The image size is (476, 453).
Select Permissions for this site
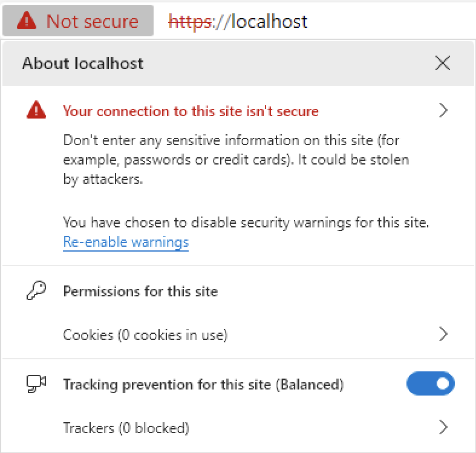coord(140,292)
